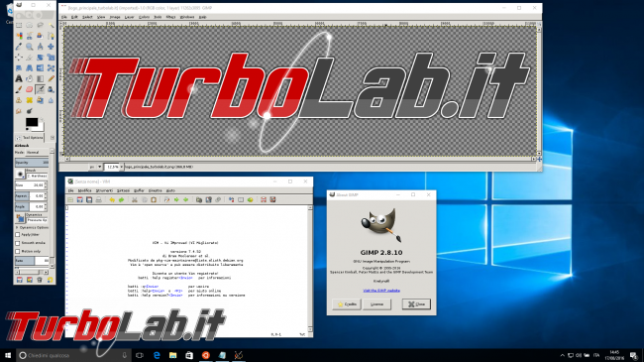The width and height of the screenshot is (644, 362).
Task: Click Close button in About GIMP dialog
Action: point(416,304)
